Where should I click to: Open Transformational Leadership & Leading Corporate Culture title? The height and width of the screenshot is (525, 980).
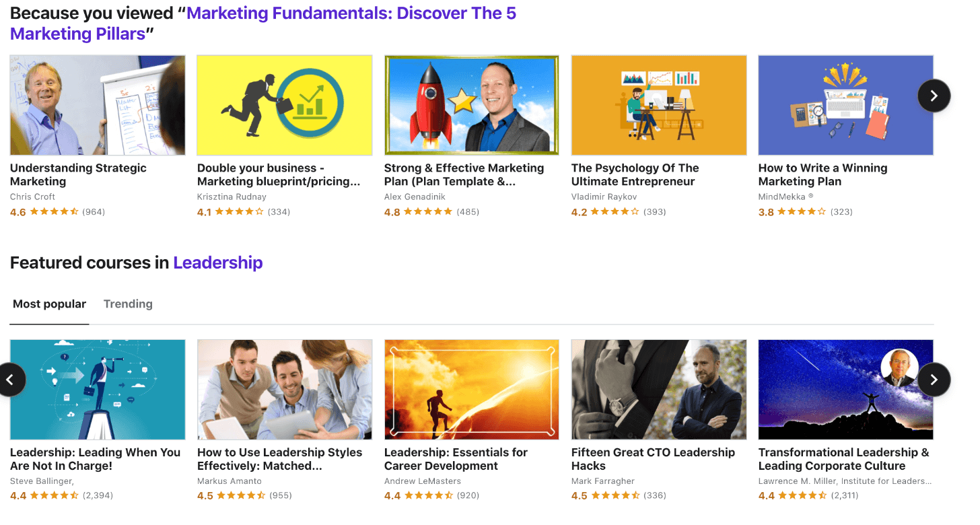(843, 459)
